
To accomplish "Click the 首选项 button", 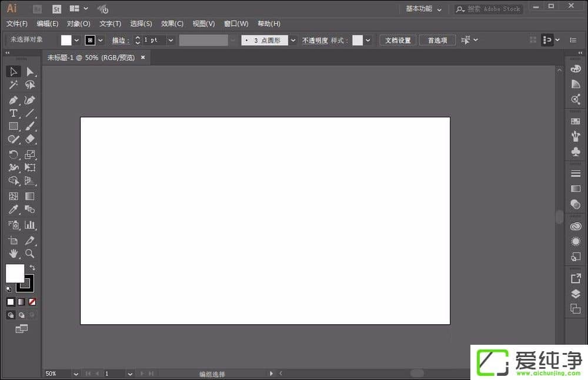I will [x=437, y=40].
